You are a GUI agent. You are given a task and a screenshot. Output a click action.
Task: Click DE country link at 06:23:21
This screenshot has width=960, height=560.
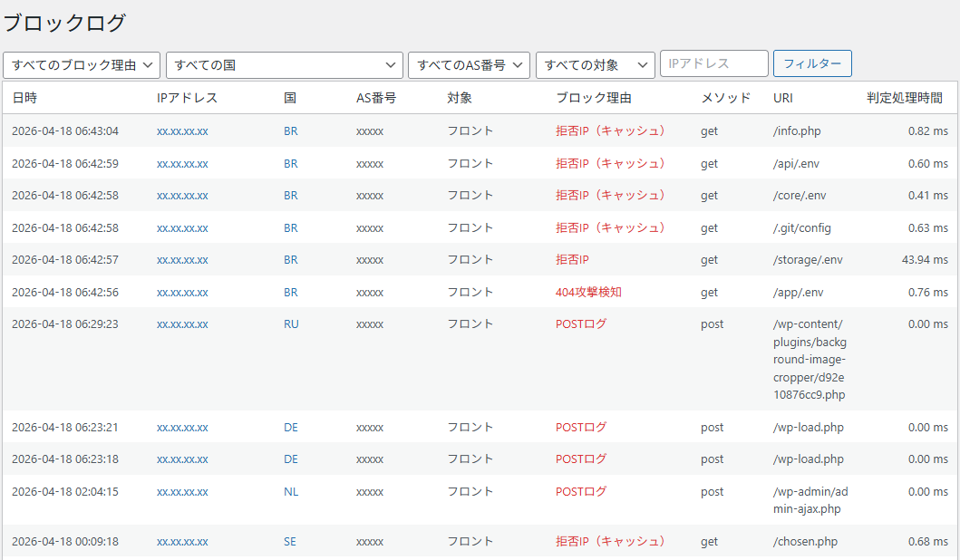pyautogui.click(x=291, y=427)
